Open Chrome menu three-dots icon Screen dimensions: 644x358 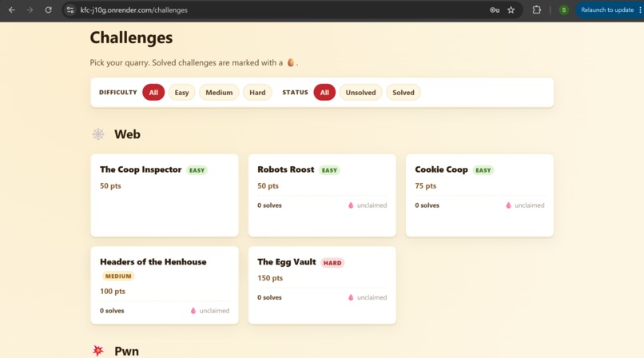(x=640, y=10)
